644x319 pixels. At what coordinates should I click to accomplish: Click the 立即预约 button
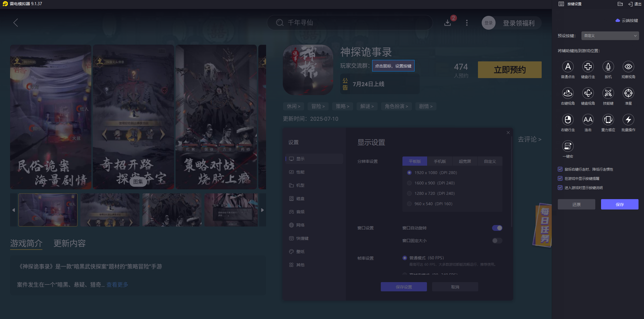[510, 70]
